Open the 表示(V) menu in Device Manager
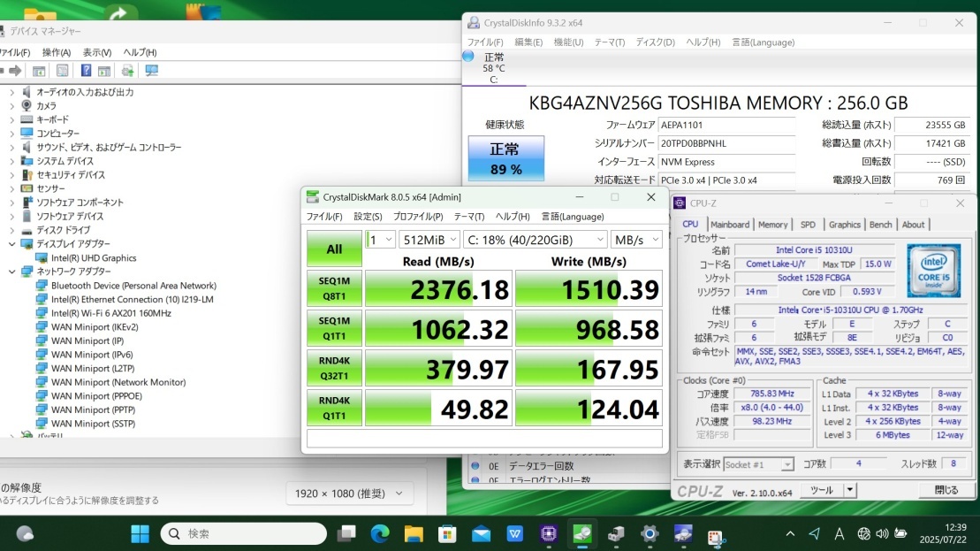Viewport: 980px width, 551px height. tap(97, 52)
